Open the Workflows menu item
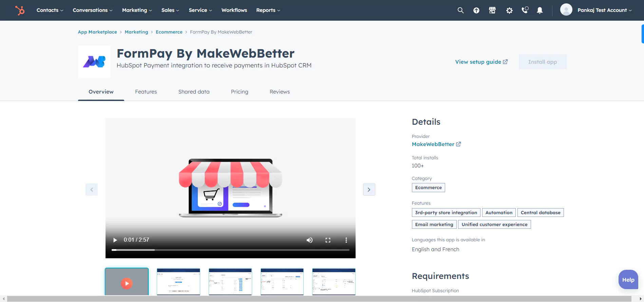 [234, 10]
